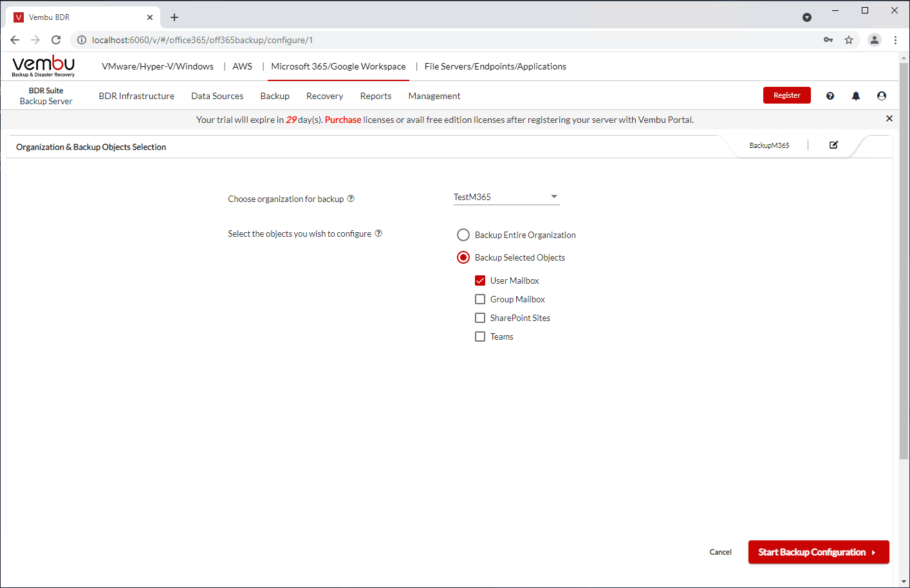Click the page vertical scrollbar thumb
This screenshot has height=588, width=910.
pyautogui.click(x=904, y=261)
